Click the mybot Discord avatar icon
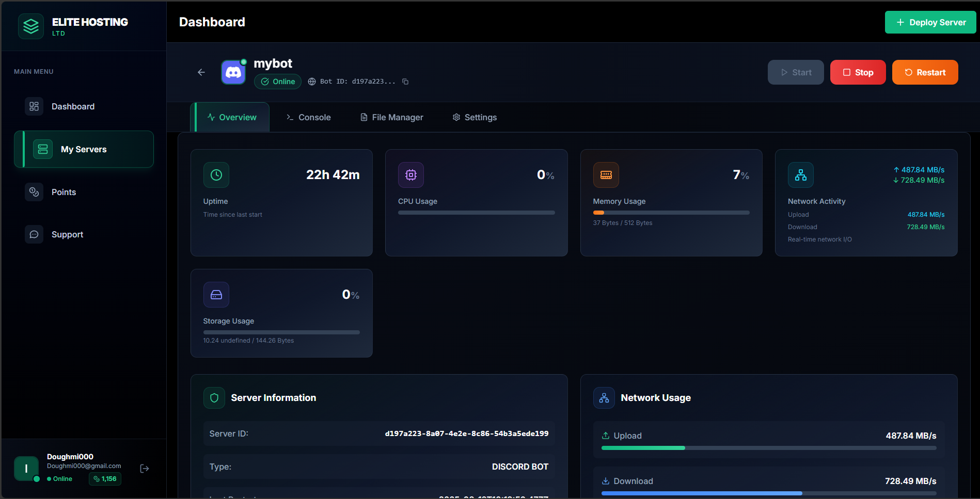Image resolution: width=980 pixels, height=499 pixels. coord(233,72)
